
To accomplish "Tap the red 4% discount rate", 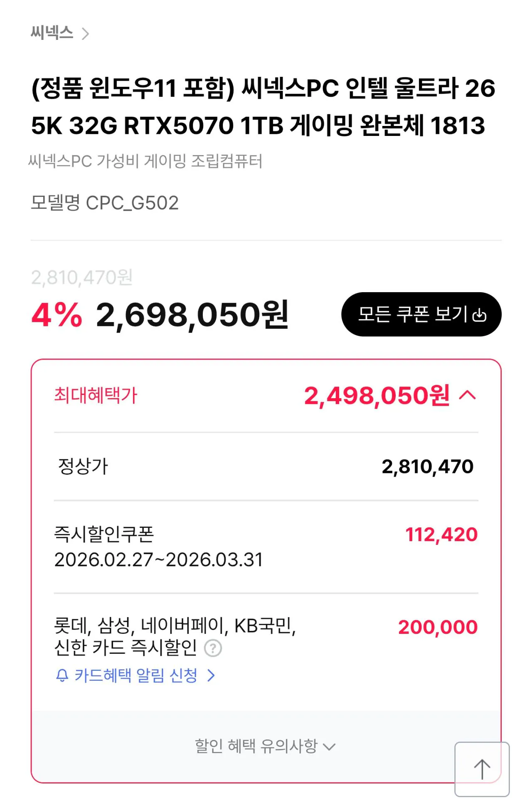I will [x=57, y=315].
